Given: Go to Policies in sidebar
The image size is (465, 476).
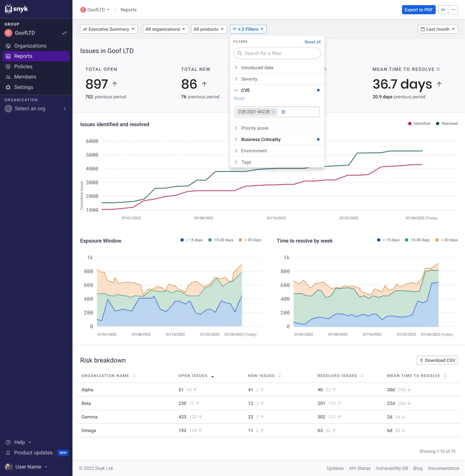Looking at the screenshot, I should 23,66.
